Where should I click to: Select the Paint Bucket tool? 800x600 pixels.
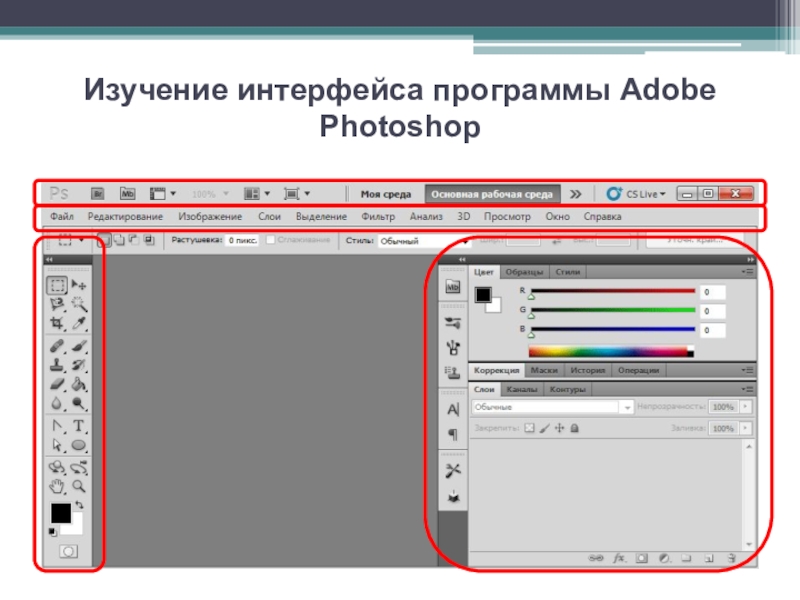pyautogui.click(x=79, y=384)
